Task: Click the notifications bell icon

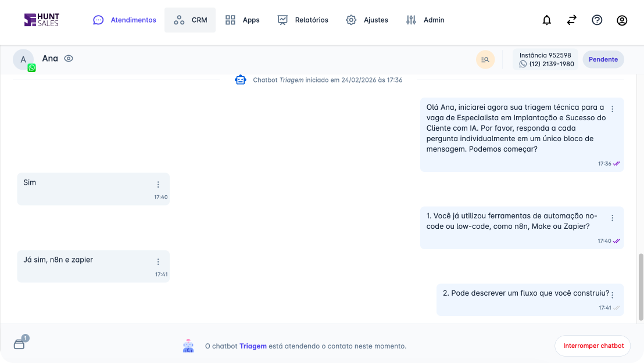Action: (x=546, y=20)
